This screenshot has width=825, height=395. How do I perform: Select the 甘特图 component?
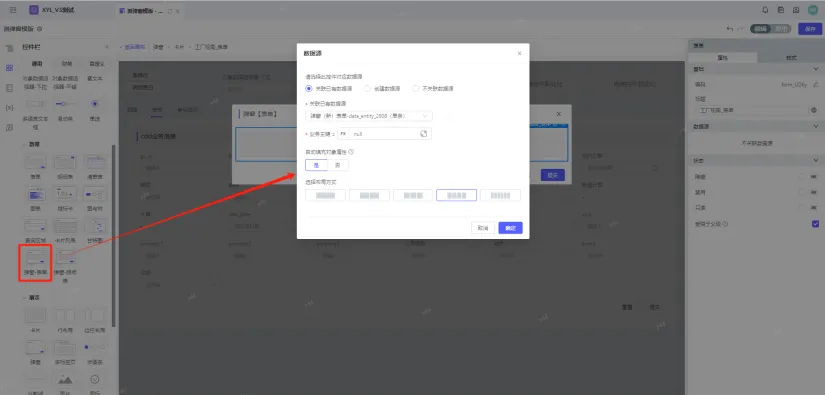click(x=95, y=230)
